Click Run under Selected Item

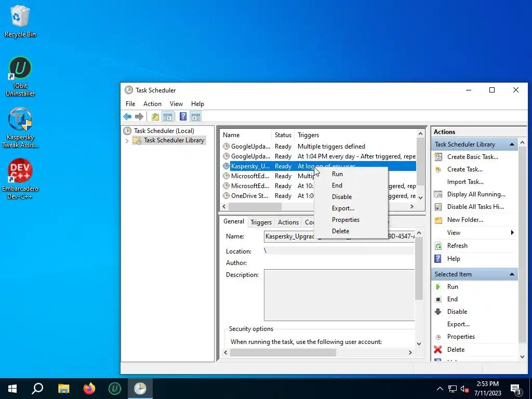(453, 287)
